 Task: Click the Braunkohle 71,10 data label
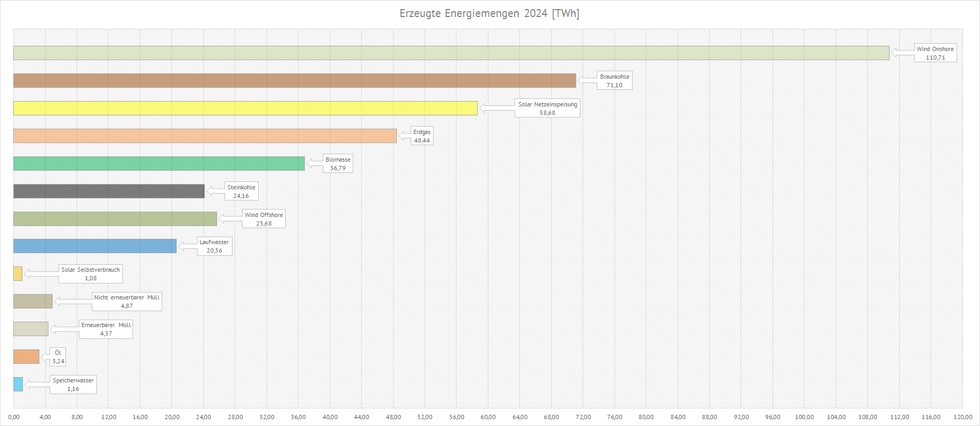click(x=614, y=80)
